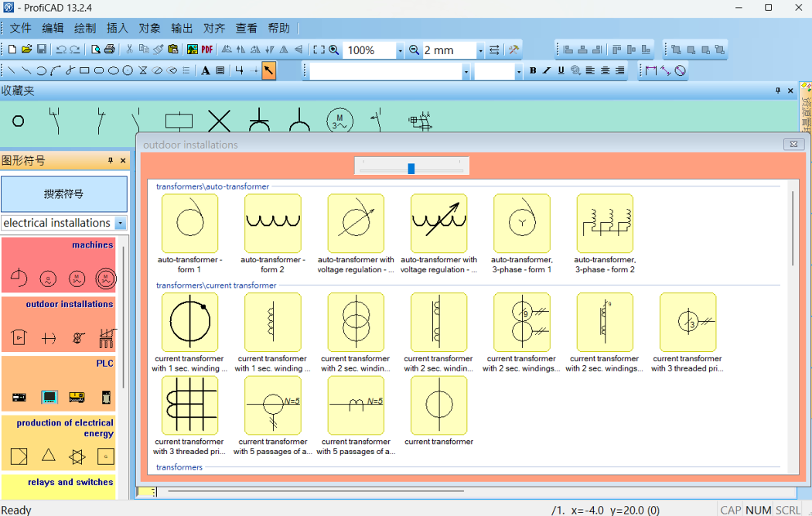Viewport: 812px width, 516px height.
Task: Select the ellipse drawing tool
Action: 114,71
